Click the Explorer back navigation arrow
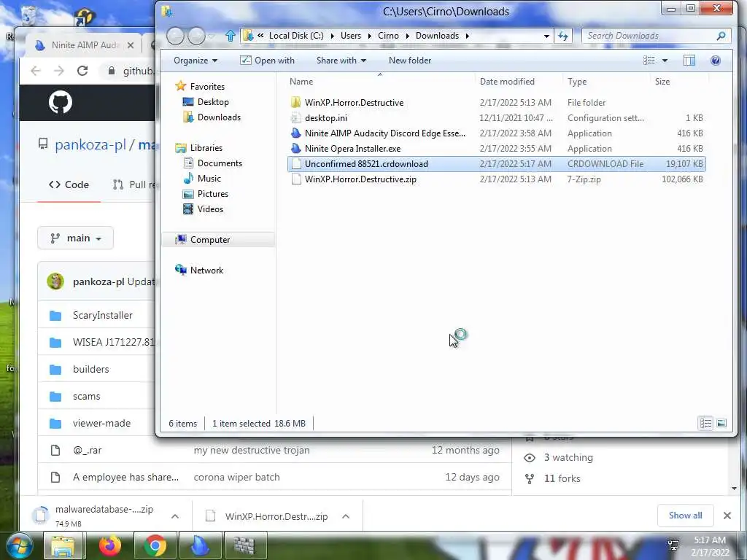 point(175,36)
